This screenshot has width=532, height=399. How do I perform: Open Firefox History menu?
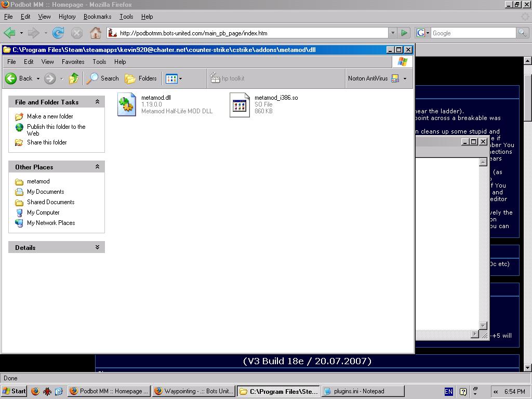tap(67, 17)
